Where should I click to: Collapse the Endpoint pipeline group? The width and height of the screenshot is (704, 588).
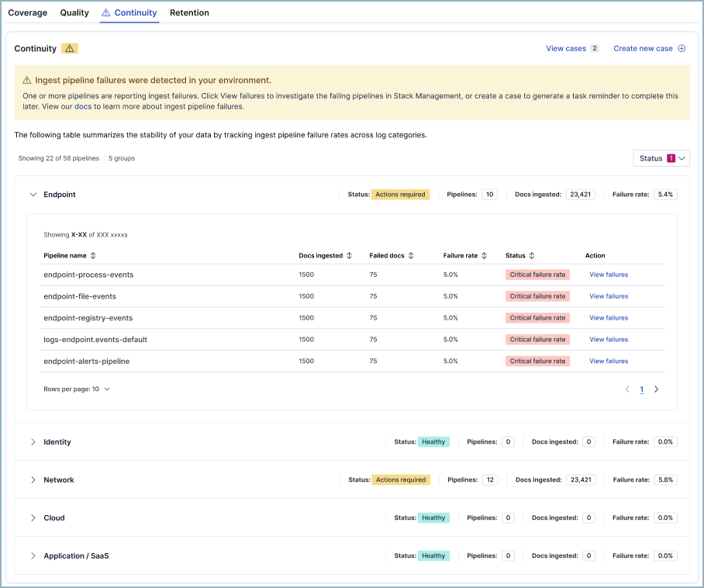pos(32,194)
